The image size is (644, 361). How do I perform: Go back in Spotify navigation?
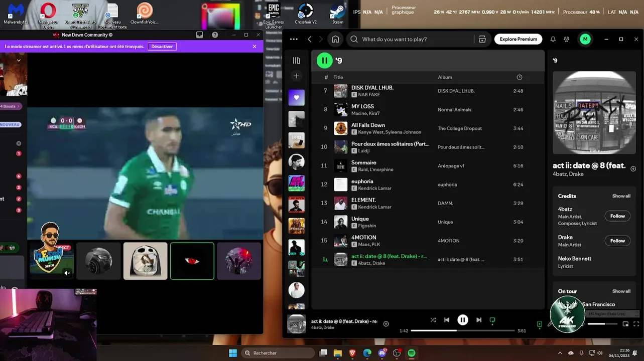pyautogui.click(x=310, y=39)
